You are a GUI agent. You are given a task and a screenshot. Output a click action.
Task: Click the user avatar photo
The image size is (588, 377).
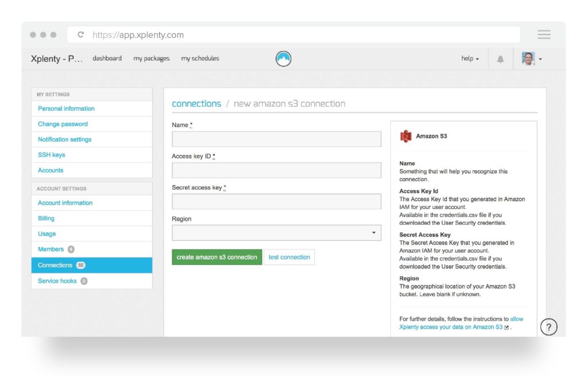[x=528, y=59]
